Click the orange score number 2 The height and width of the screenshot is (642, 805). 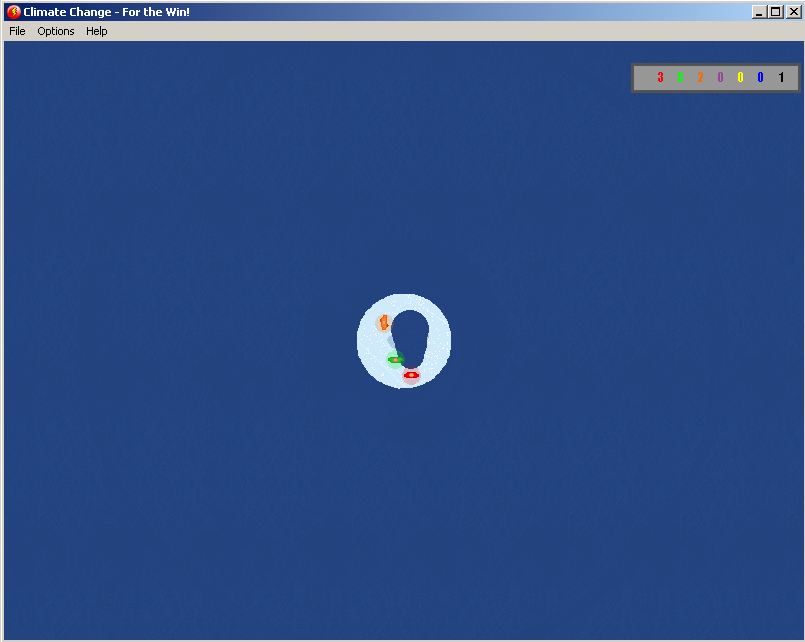click(x=700, y=77)
